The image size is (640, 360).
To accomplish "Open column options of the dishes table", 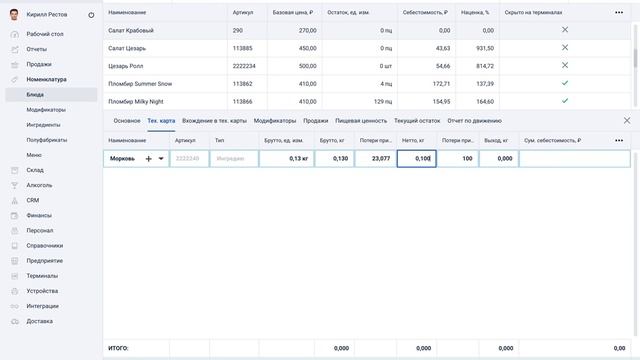I will point(619,12).
